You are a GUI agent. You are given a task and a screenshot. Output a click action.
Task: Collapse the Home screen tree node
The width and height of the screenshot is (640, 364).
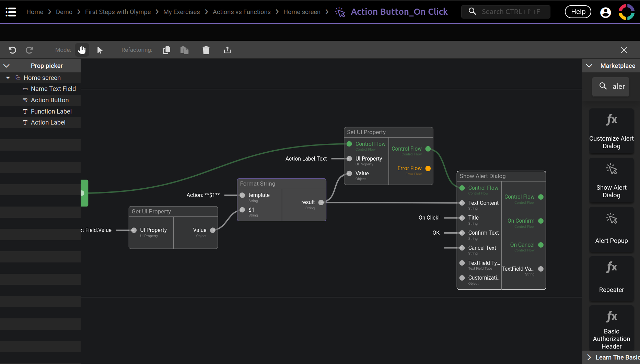coord(8,78)
